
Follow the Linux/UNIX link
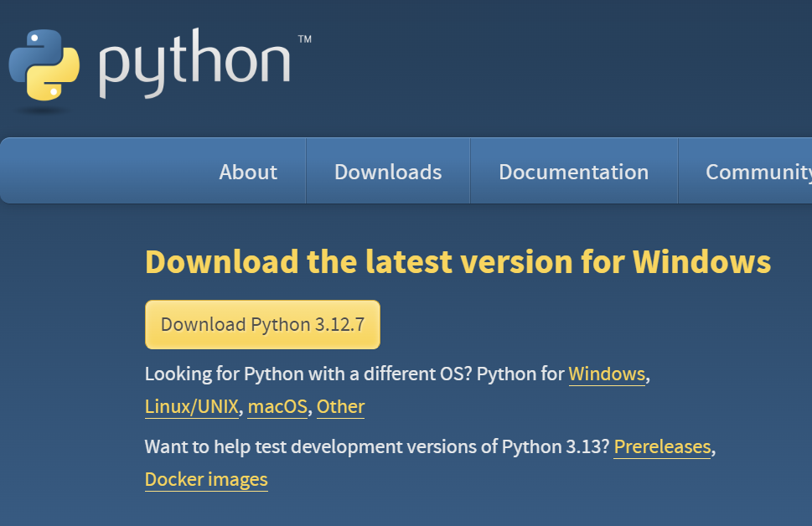(192, 407)
